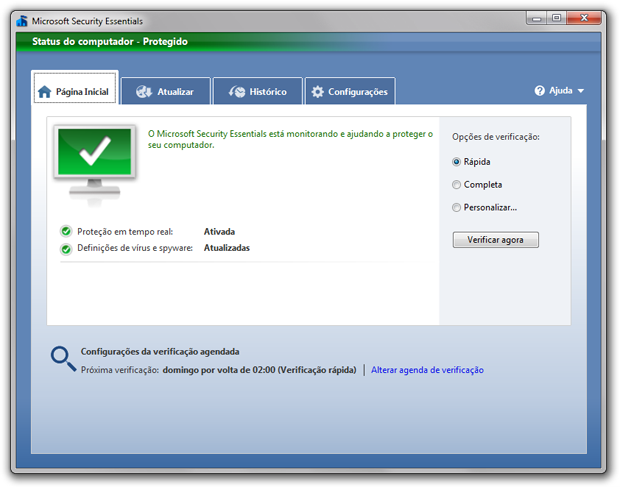Click the history clock icon on Histórico tab
This screenshot has width=620, height=487.
[x=237, y=92]
